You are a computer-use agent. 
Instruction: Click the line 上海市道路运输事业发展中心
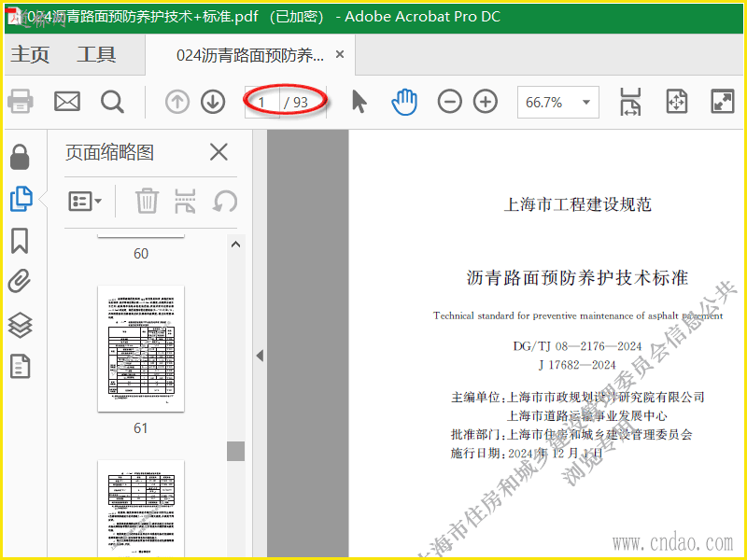(x=587, y=415)
